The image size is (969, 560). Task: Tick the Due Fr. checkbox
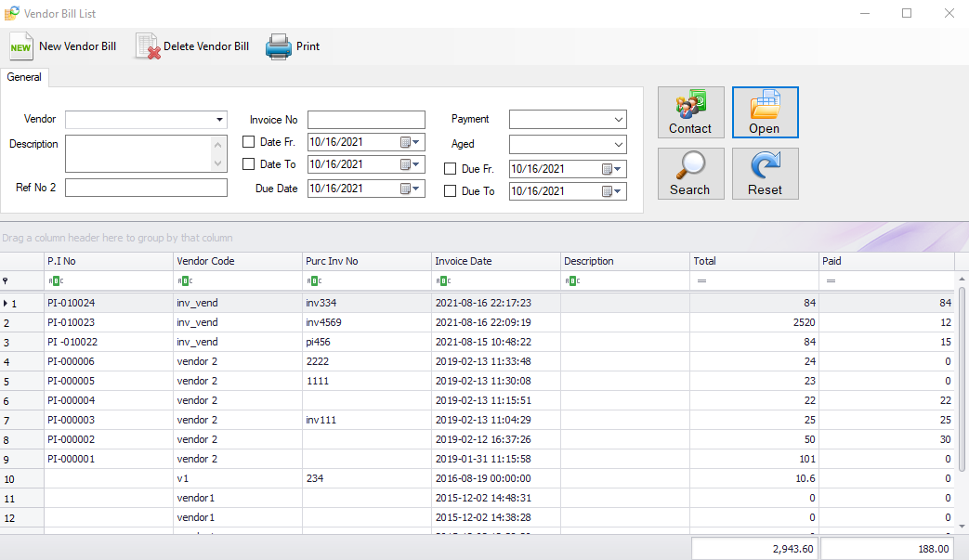tap(451, 169)
